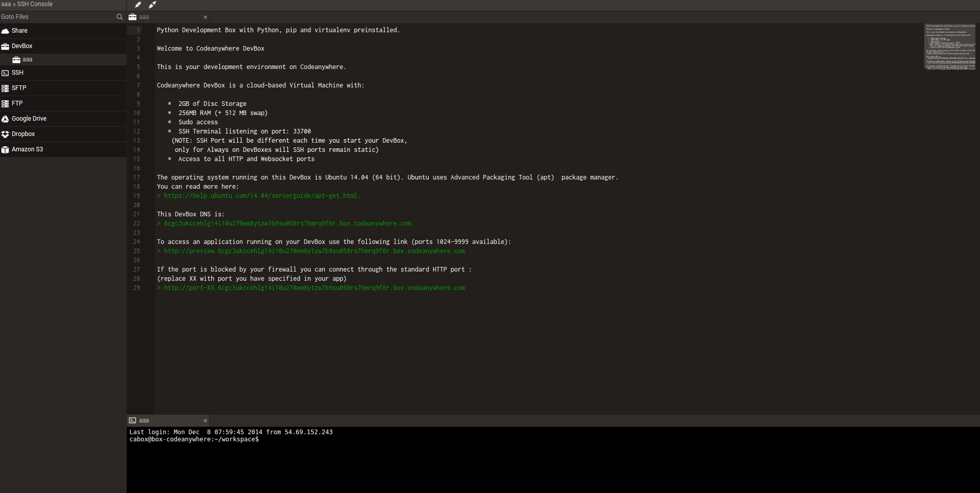The width and height of the screenshot is (980, 493).
Task: Open the DevBox DNS box.codeanywhere.com link on line 22
Action: tap(287, 223)
